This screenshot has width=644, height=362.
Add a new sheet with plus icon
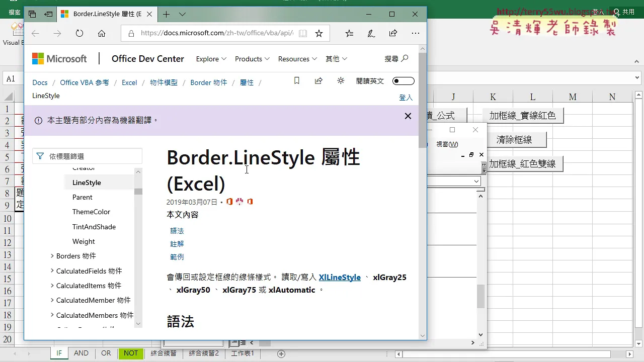pyautogui.click(x=281, y=354)
